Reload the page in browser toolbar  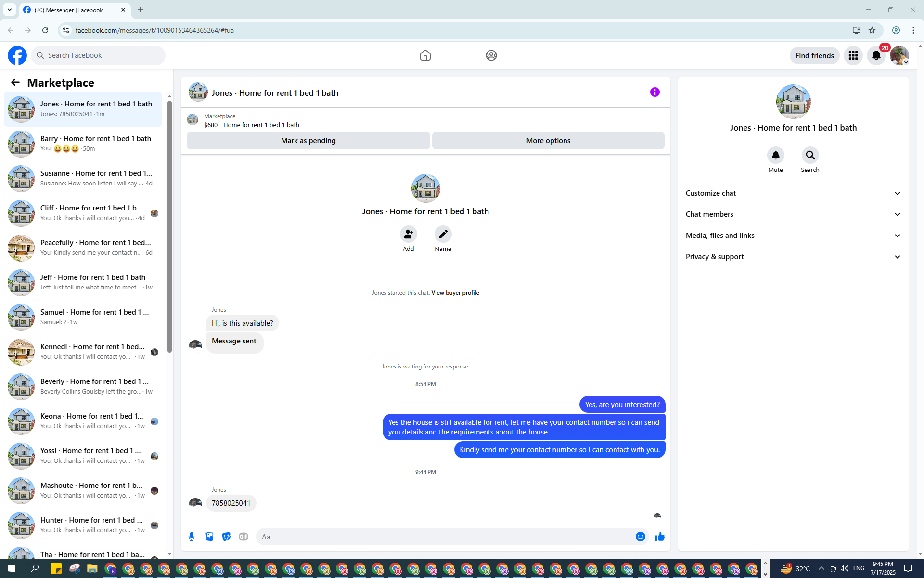[45, 30]
